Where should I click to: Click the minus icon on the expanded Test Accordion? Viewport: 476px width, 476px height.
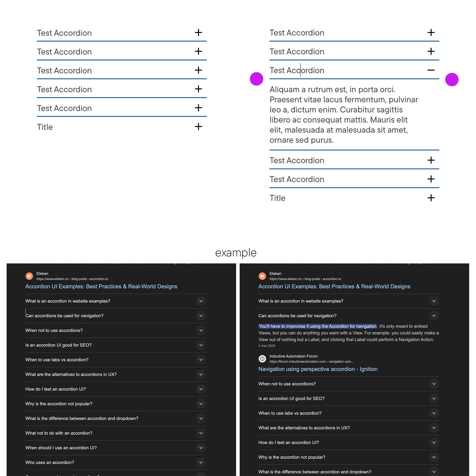(431, 70)
